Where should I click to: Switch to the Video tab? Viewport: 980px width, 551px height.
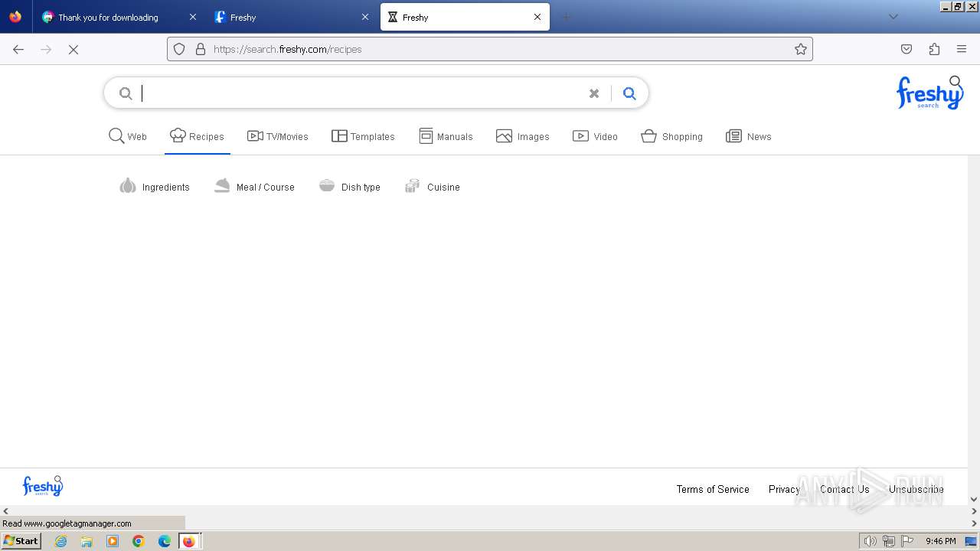coord(595,136)
